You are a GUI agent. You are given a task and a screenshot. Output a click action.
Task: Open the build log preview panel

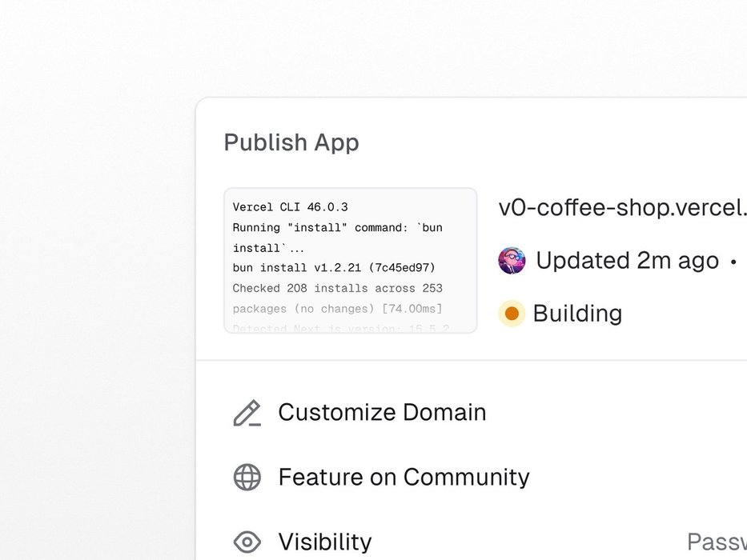[x=350, y=260]
